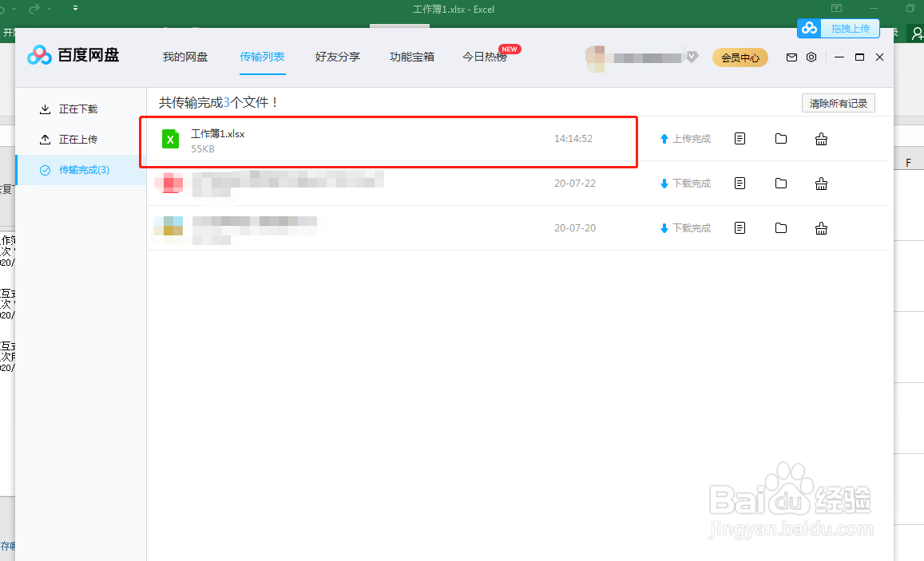Click column F header in Excel

(909, 163)
